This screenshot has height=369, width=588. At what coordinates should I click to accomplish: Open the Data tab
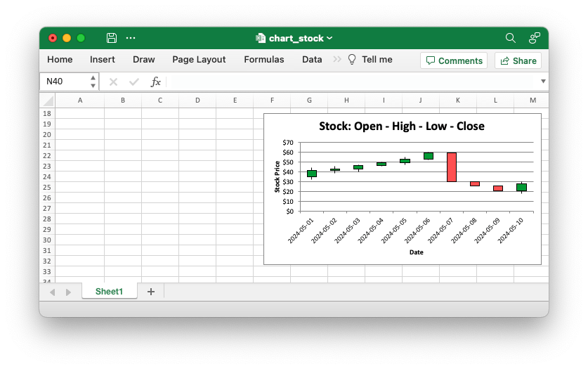pos(312,60)
